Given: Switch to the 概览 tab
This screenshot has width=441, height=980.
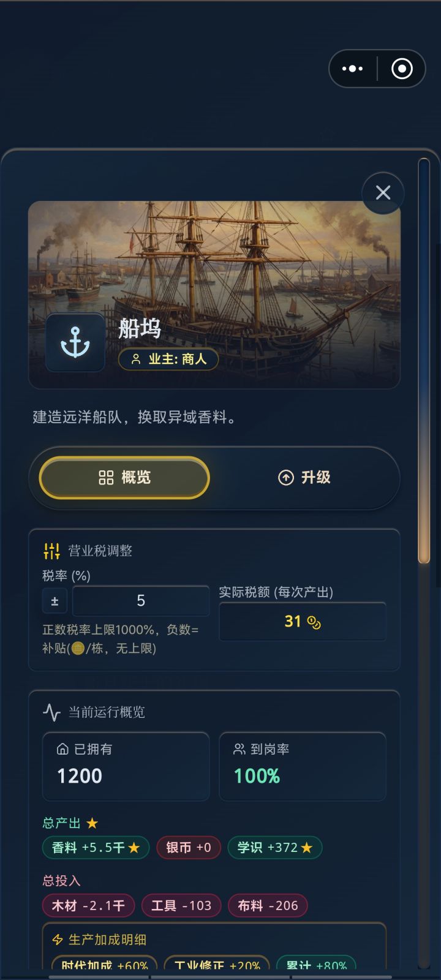Looking at the screenshot, I should coord(124,478).
